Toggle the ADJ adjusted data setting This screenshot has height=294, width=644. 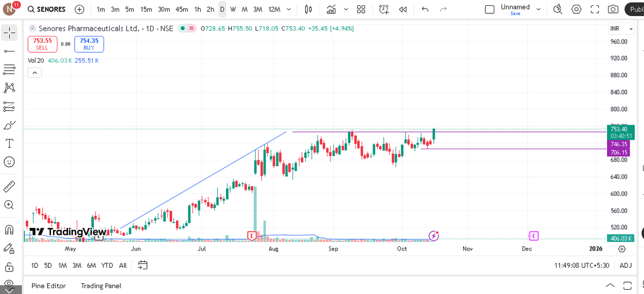tap(626, 266)
